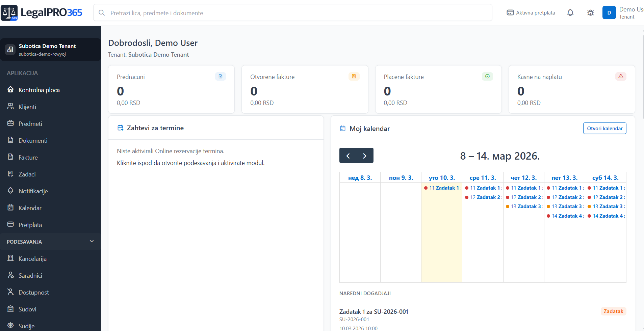The image size is (644, 331).
Task: Click the Placene fakture checkmark icon
Action: 487,77
